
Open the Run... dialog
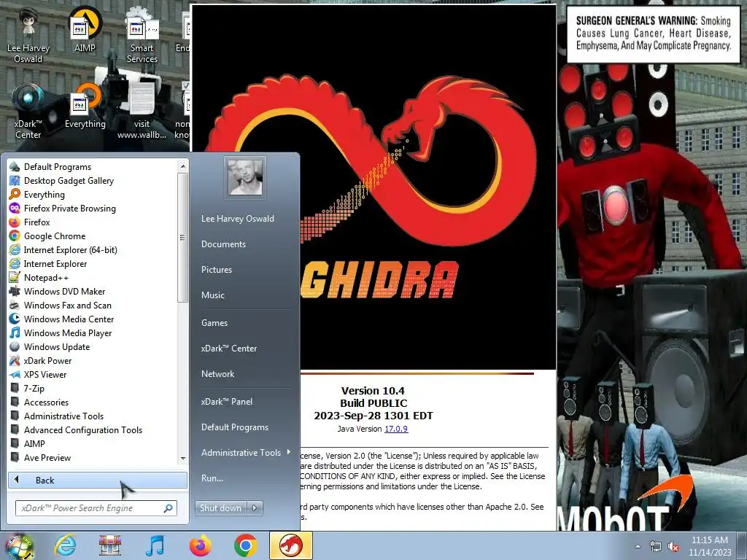(x=212, y=478)
